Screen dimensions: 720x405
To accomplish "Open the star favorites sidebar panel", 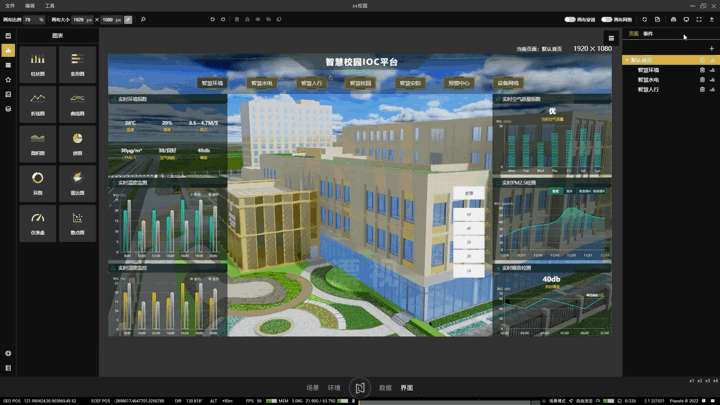I will (8, 79).
